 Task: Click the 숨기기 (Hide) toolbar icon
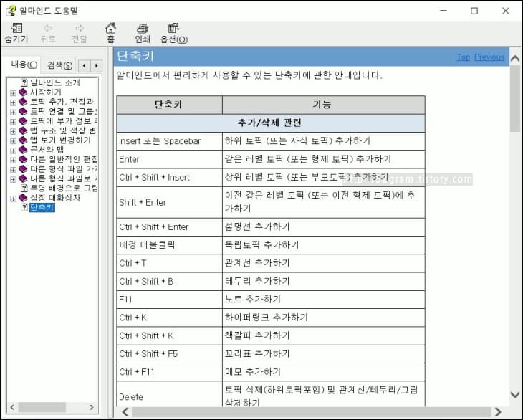pos(16,33)
